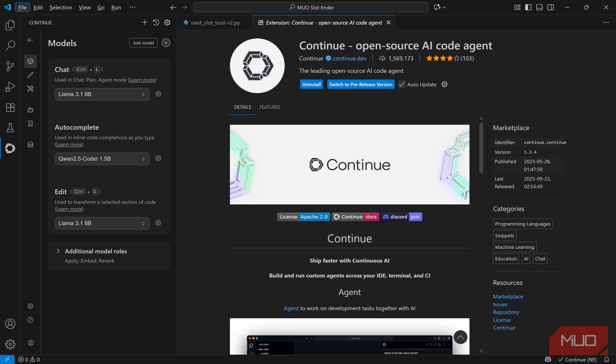616x364 pixels.
Task: Open the Chat model dropdown showing Llama 3.1 8B
Action: coord(102,94)
